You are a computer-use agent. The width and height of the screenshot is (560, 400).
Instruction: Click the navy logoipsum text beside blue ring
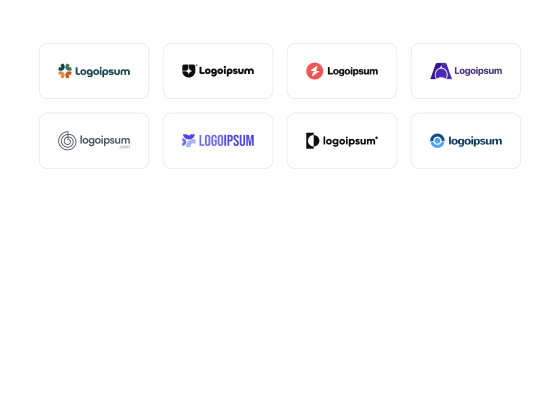tap(475, 141)
